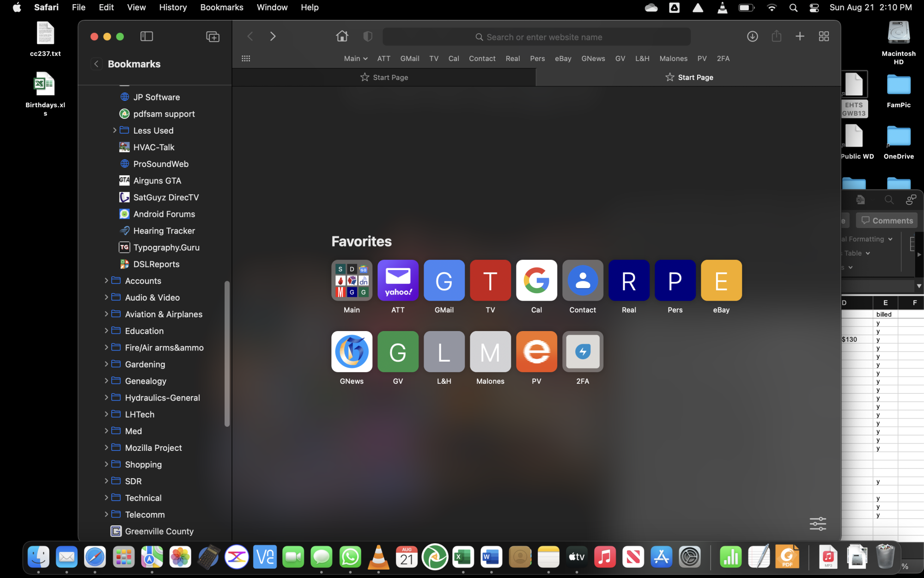Click the search or website address field
924x578 pixels.
pos(537,37)
